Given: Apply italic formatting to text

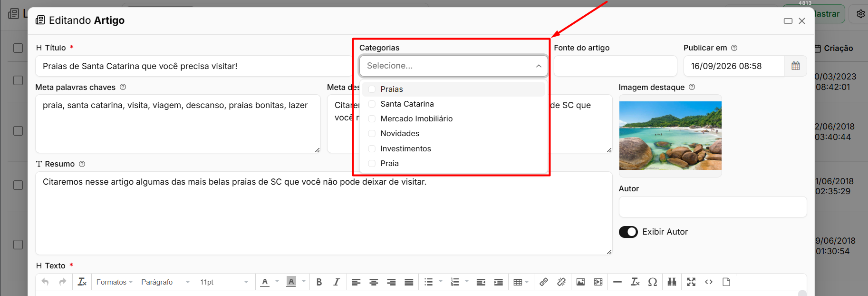Looking at the screenshot, I should pyautogui.click(x=337, y=282).
